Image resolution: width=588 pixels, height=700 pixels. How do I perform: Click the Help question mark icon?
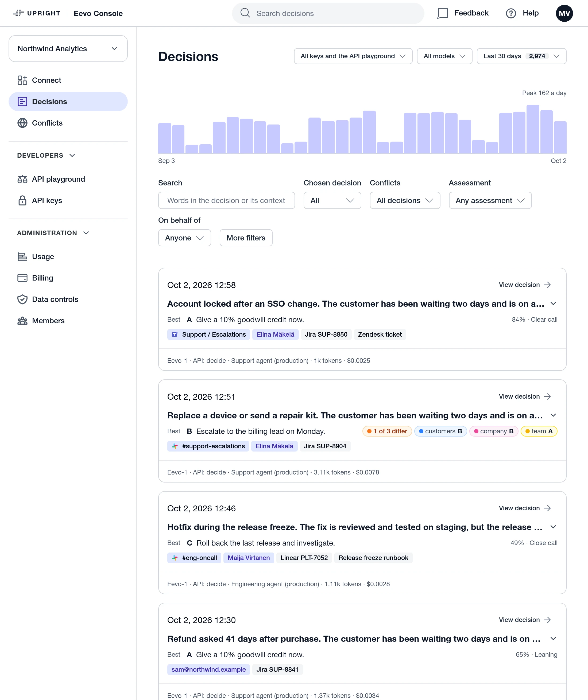510,13
